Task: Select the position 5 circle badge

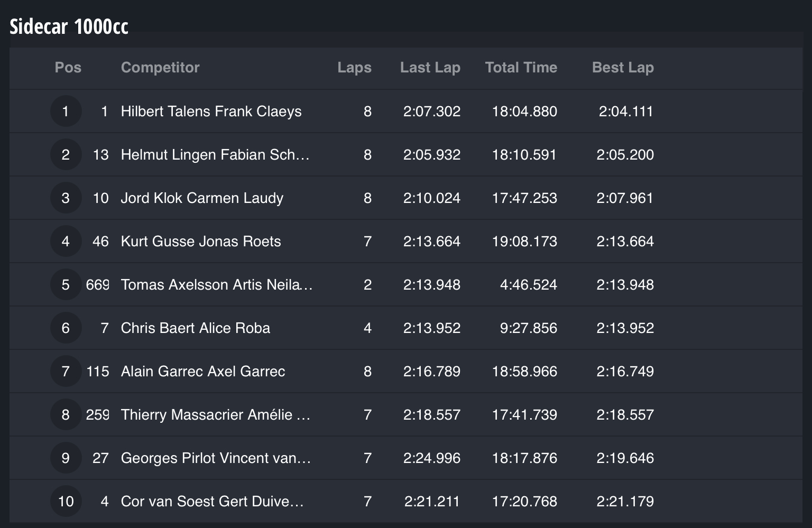Action: click(66, 284)
